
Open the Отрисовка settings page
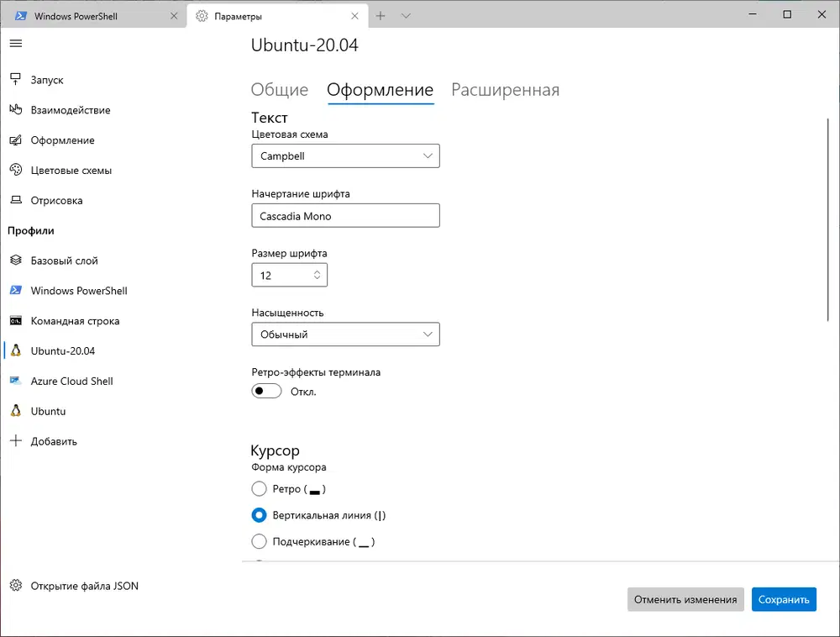click(x=57, y=200)
